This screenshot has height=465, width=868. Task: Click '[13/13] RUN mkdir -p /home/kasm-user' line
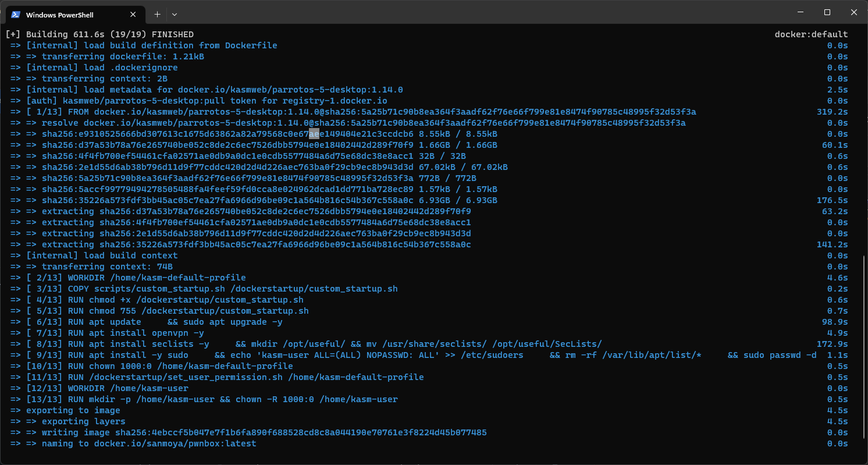(x=204, y=399)
